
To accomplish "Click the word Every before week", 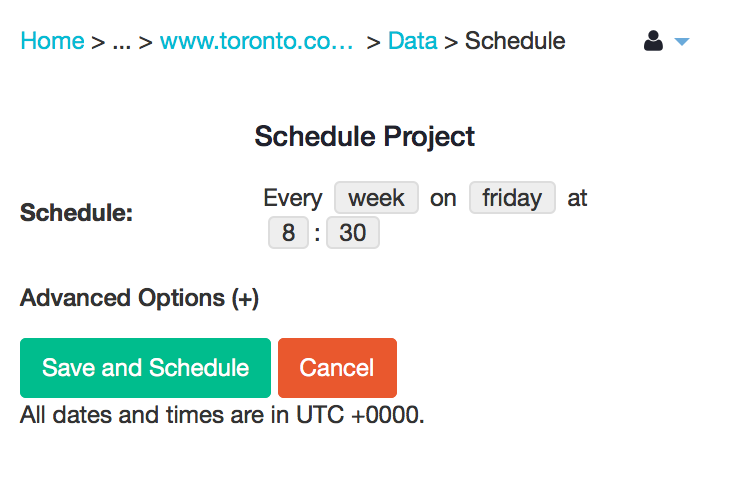I will tap(292, 198).
